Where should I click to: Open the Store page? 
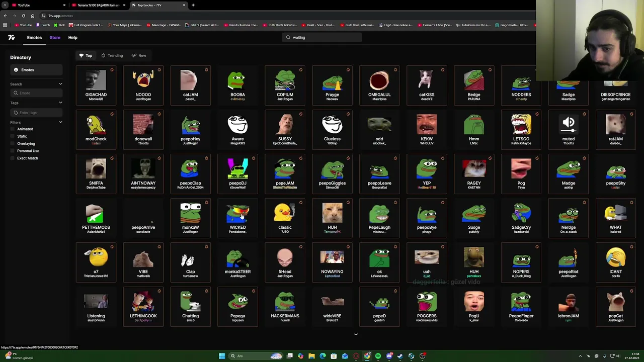tap(55, 37)
